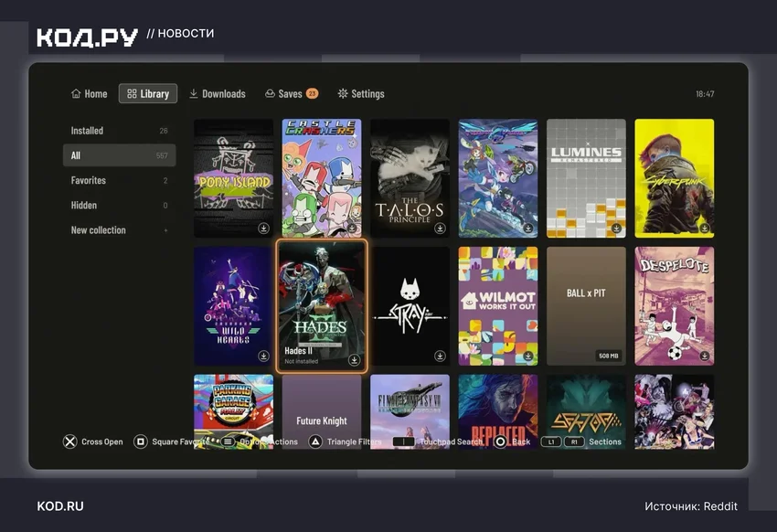Click the Circle Back button hint
The image size is (777, 532).
[512, 442]
